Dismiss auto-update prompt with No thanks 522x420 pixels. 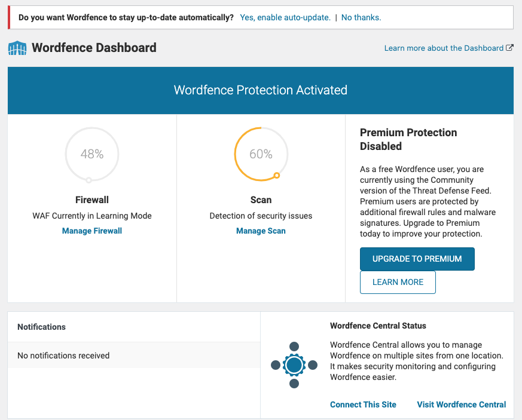pyautogui.click(x=361, y=17)
